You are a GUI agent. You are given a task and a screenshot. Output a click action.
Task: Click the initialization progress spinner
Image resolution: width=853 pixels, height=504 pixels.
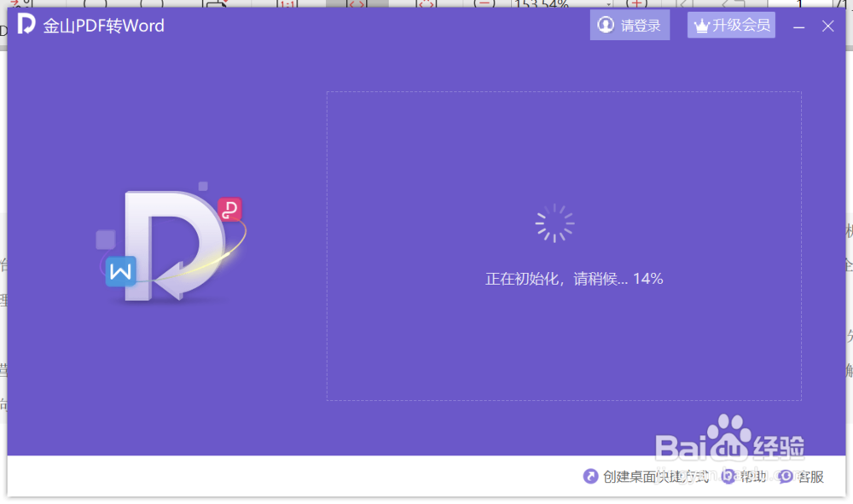pos(554,223)
